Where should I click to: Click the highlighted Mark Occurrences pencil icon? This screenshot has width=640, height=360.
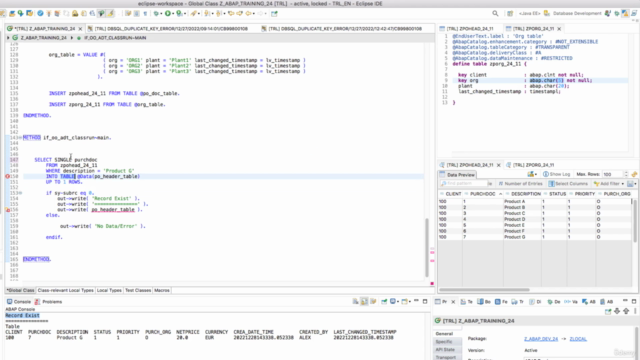(110, 13)
